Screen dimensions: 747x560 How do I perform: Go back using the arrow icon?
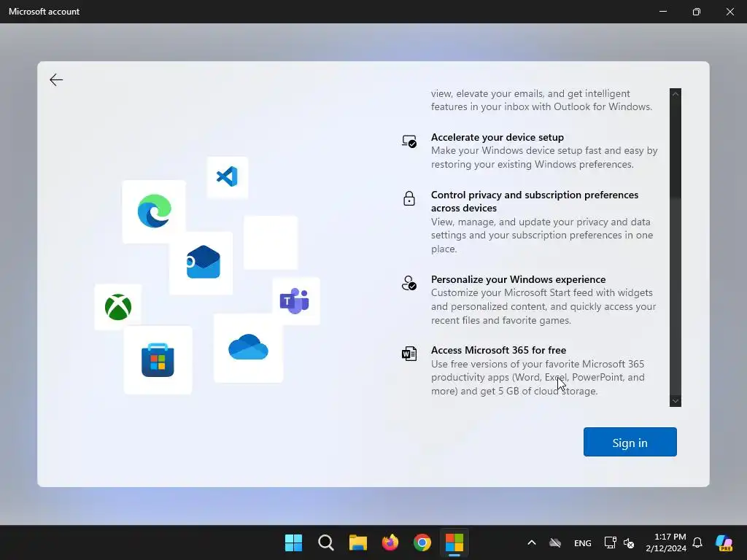point(56,79)
